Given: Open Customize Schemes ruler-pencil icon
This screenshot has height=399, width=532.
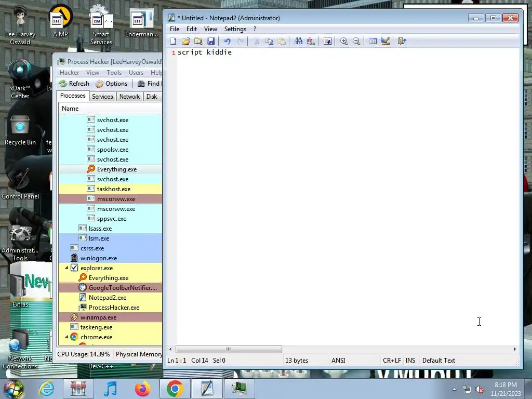Looking at the screenshot, I should (x=385, y=42).
